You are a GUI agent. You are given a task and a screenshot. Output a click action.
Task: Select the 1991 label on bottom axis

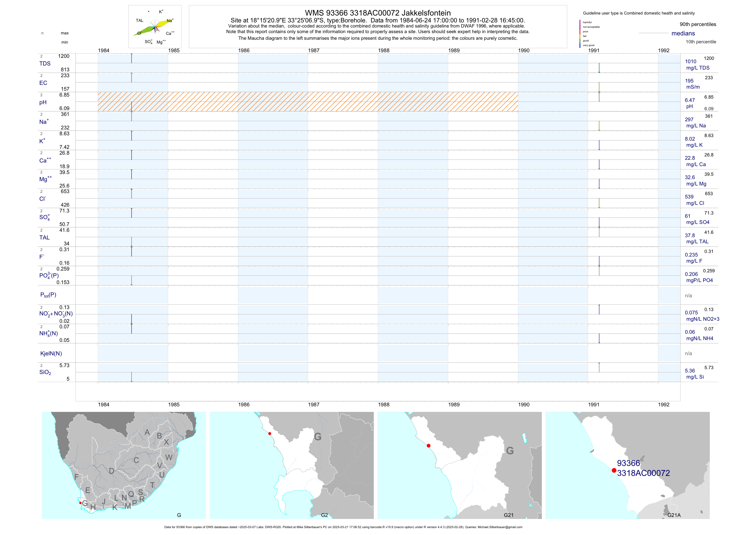coord(594,405)
